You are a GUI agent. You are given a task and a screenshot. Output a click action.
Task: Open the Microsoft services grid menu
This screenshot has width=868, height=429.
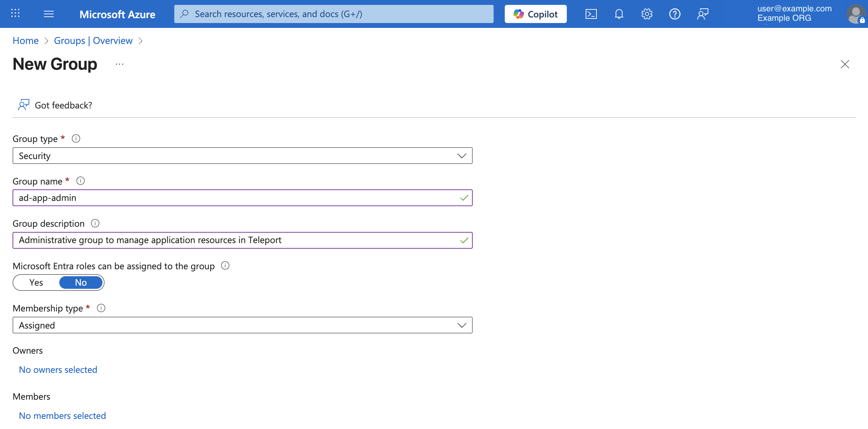click(x=15, y=14)
